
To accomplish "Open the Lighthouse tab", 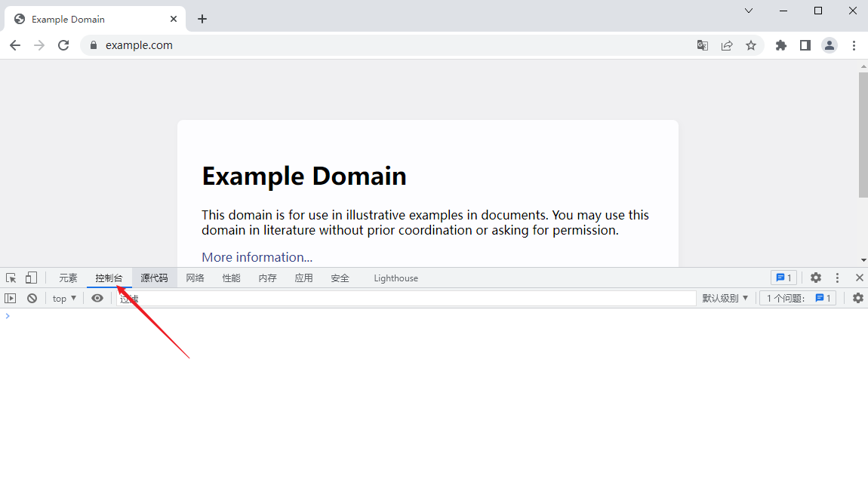I will click(396, 278).
